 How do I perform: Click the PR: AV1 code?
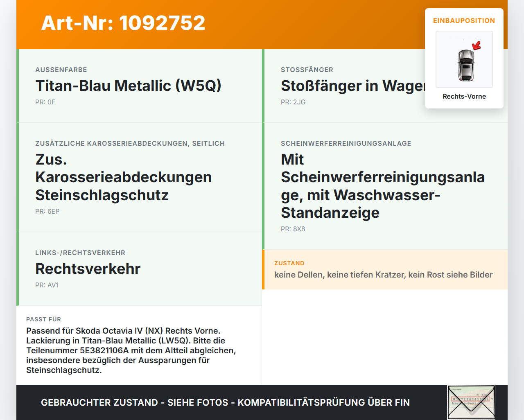coord(47,285)
